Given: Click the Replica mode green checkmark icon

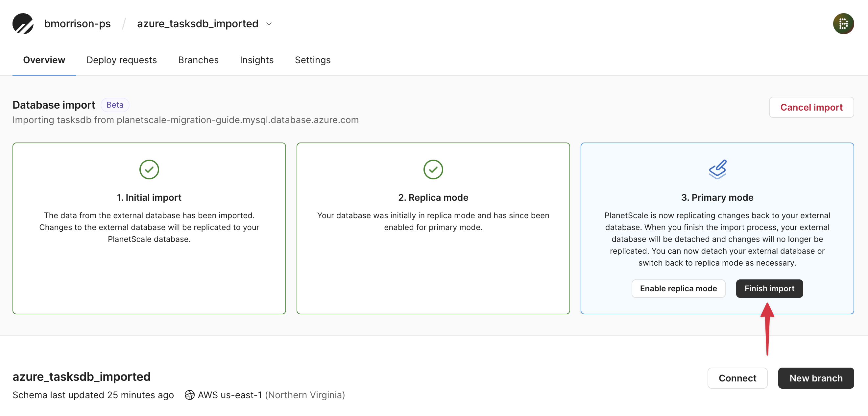Looking at the screenshot, I should pyautogui.click(x=433, y=169).
